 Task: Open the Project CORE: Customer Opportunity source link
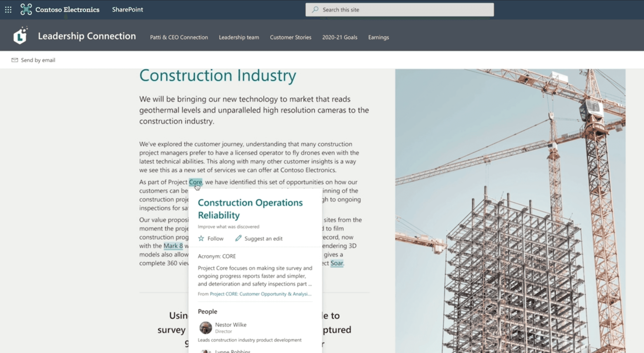(x=260, y=294)
